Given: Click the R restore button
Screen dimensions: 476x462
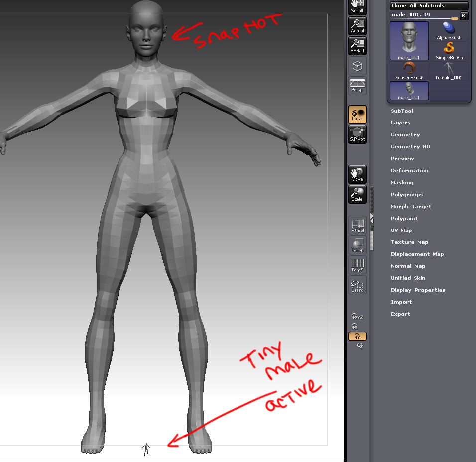Looking at the screenshot, I should [463, 15].
